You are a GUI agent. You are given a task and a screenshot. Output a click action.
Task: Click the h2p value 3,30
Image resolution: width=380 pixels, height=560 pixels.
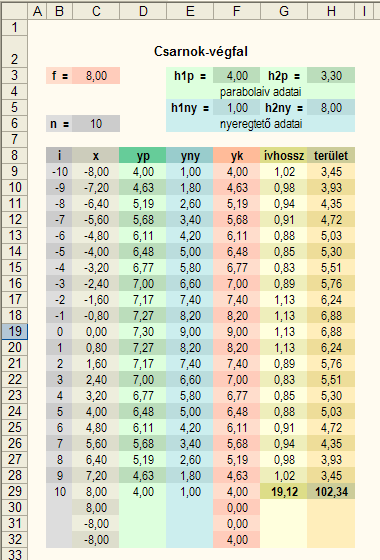331,76
